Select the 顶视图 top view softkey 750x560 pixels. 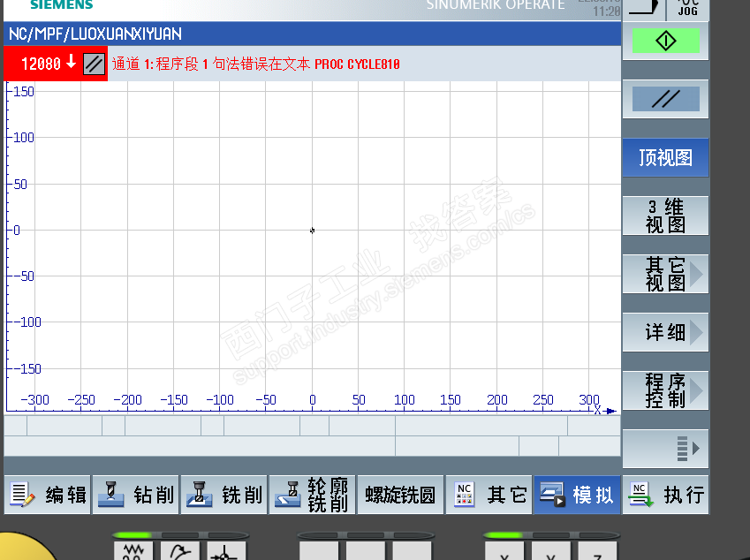[x=665, y=158]
